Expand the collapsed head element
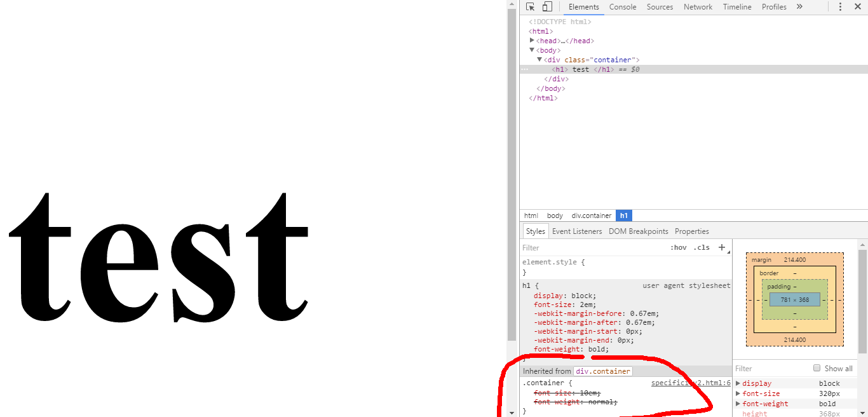Screen dimensions: 868x417 coord(532,41)
